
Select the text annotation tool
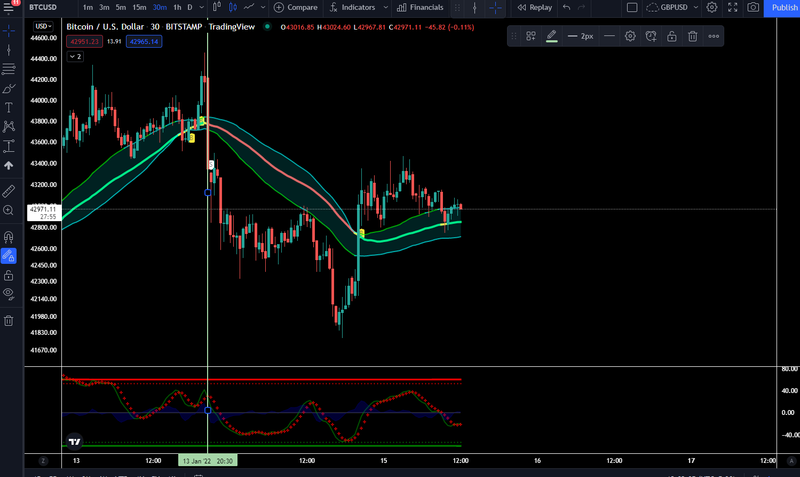pyautogui.click(x=9, y=108)
